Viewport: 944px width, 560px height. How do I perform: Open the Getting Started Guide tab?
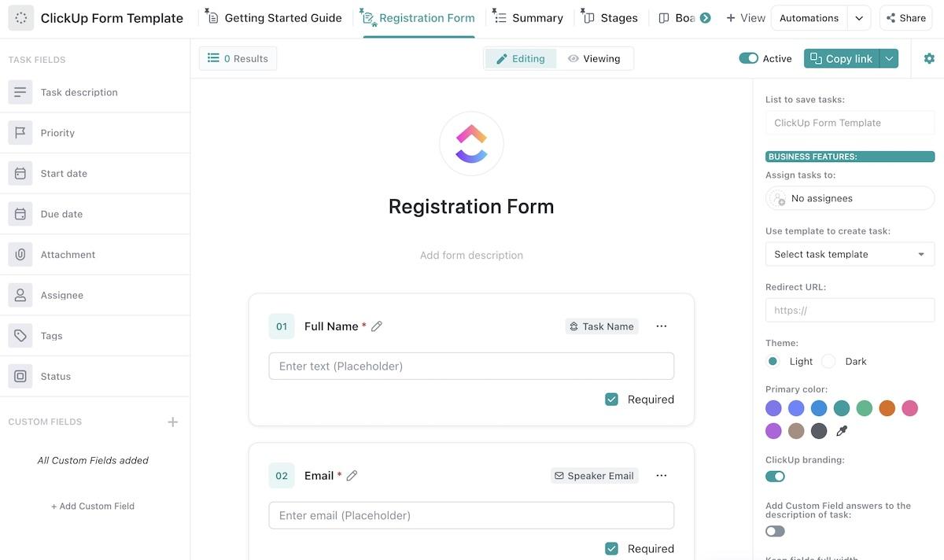(x=274, y=18)
